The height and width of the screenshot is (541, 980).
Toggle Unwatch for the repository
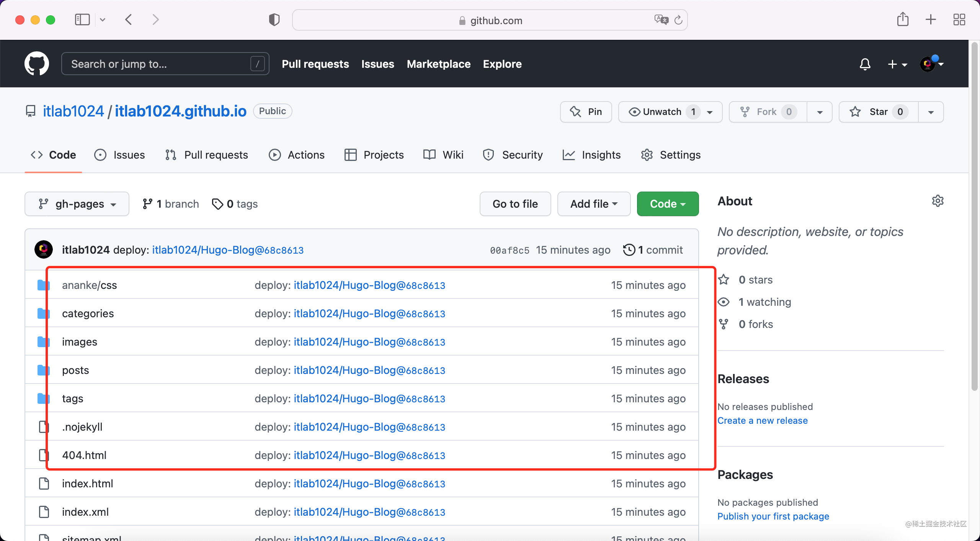click(663, 112)
